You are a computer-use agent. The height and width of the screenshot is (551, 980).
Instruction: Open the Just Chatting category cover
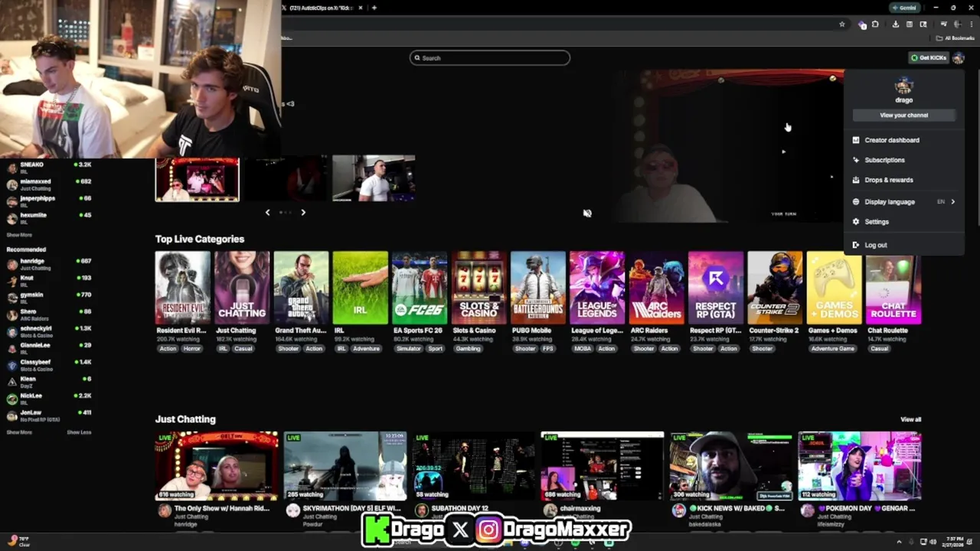click(x=242, y=288)
